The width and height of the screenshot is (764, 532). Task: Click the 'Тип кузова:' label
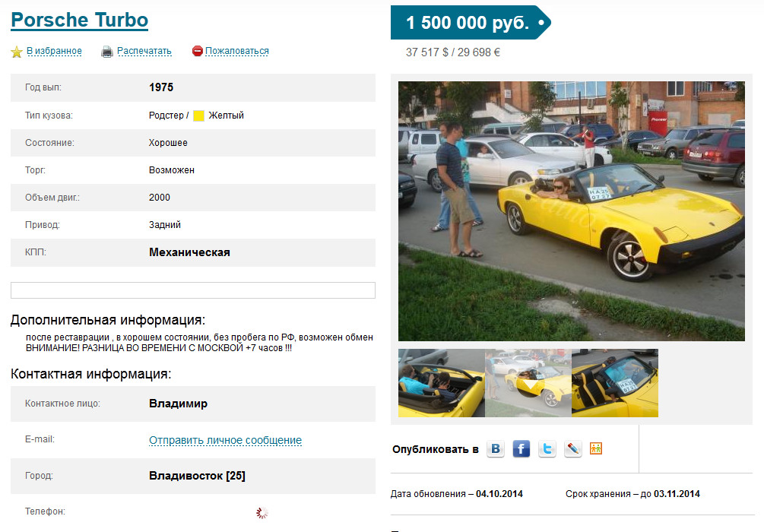coord(49,116)
